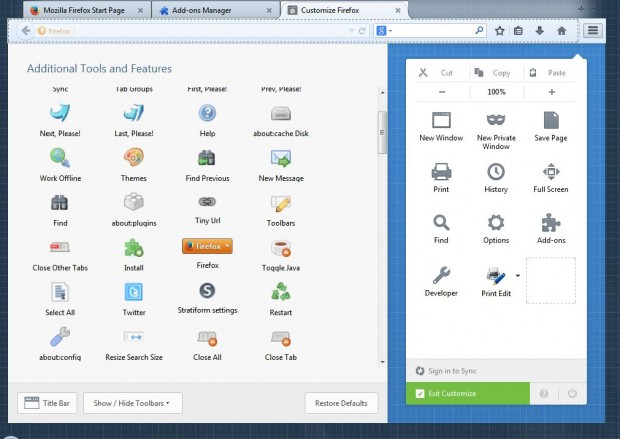Select the Toggle Java cup icon
This screenshot has width=620, height=439.
point(281,248)
